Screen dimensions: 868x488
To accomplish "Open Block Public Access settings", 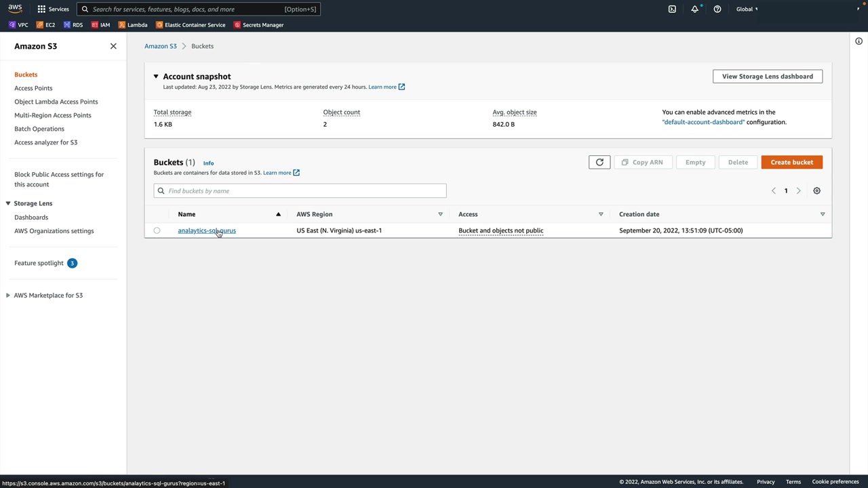I will 59,179.
